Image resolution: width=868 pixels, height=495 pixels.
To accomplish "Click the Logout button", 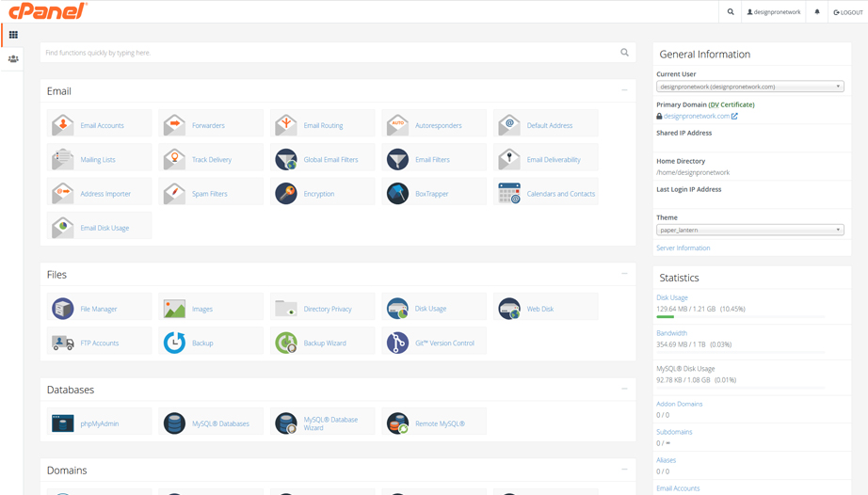I will click(x=848, y=12).
